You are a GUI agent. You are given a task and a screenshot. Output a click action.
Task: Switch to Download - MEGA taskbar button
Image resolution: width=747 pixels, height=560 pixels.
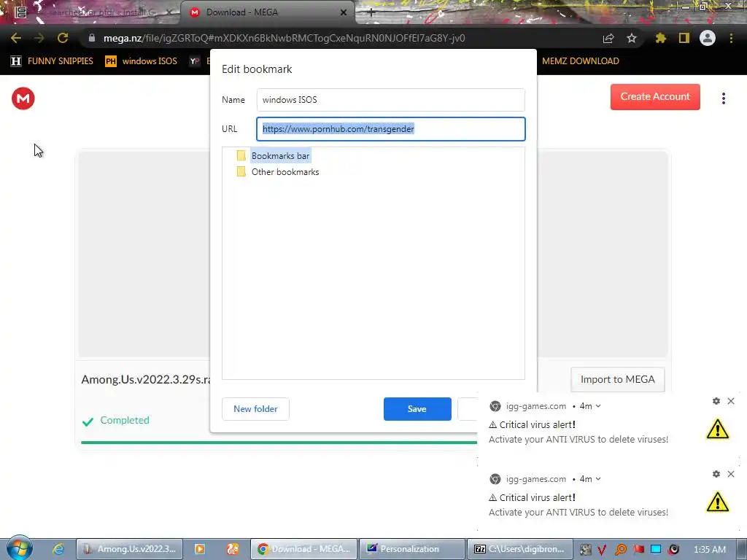point(304,549)
